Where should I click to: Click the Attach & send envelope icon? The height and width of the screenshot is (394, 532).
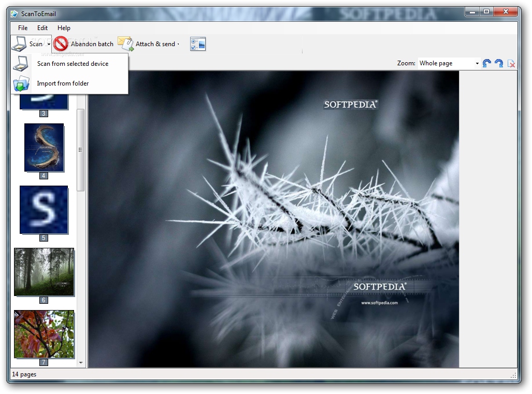click(125, 44)
